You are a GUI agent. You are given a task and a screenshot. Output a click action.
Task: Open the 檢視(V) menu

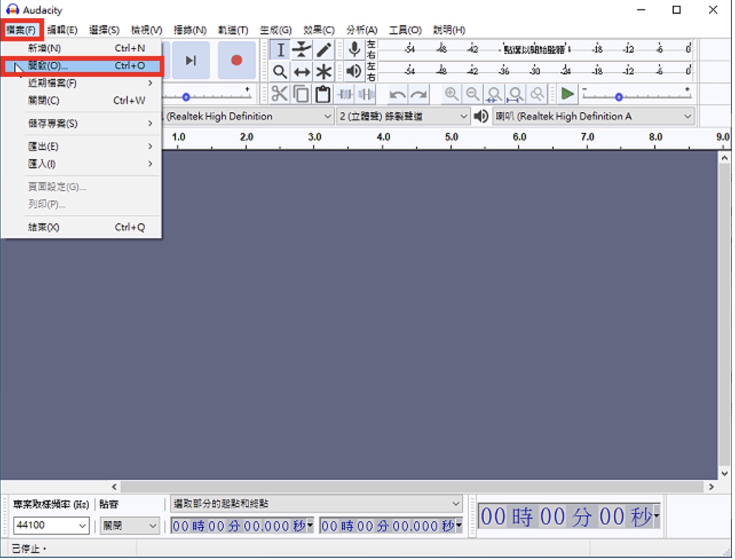pyautogui.click(x=147, y=30)
